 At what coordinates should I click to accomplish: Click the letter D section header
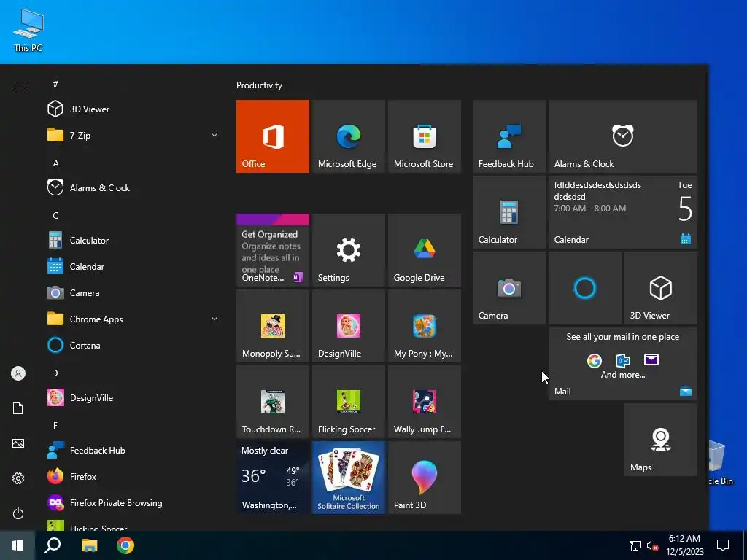(x=55, y=373)
